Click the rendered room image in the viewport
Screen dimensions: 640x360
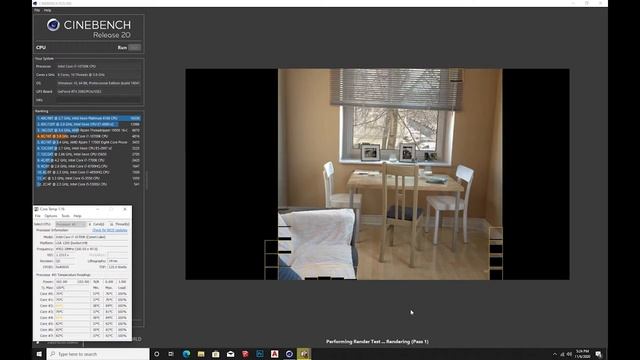(390, 174)
